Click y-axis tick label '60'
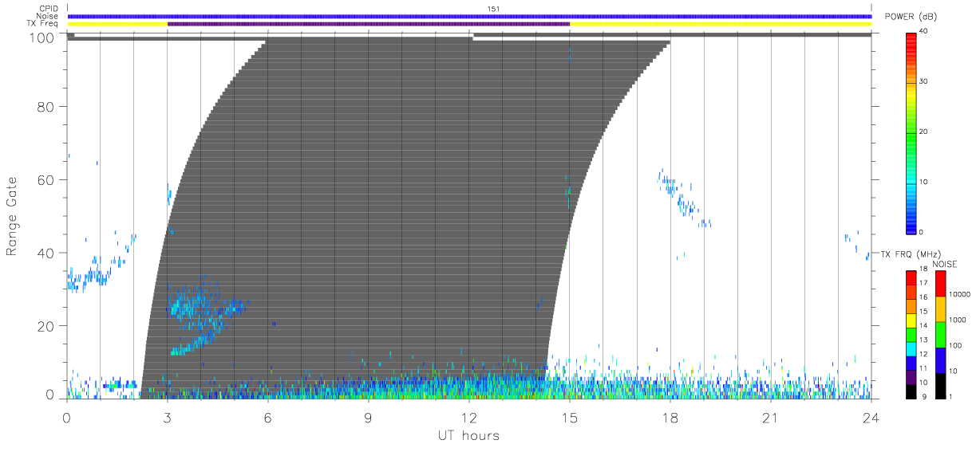This screenshot has width=980, height=452. click(47, 179)
